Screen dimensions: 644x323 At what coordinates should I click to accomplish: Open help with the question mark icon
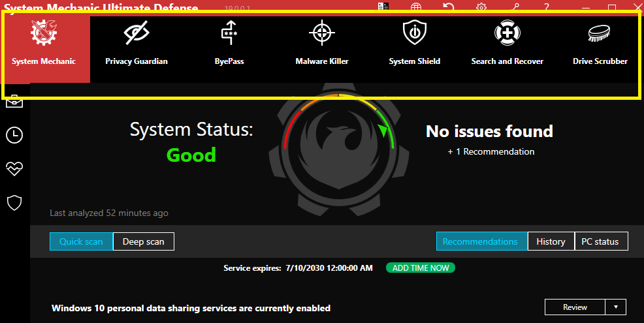546,7
